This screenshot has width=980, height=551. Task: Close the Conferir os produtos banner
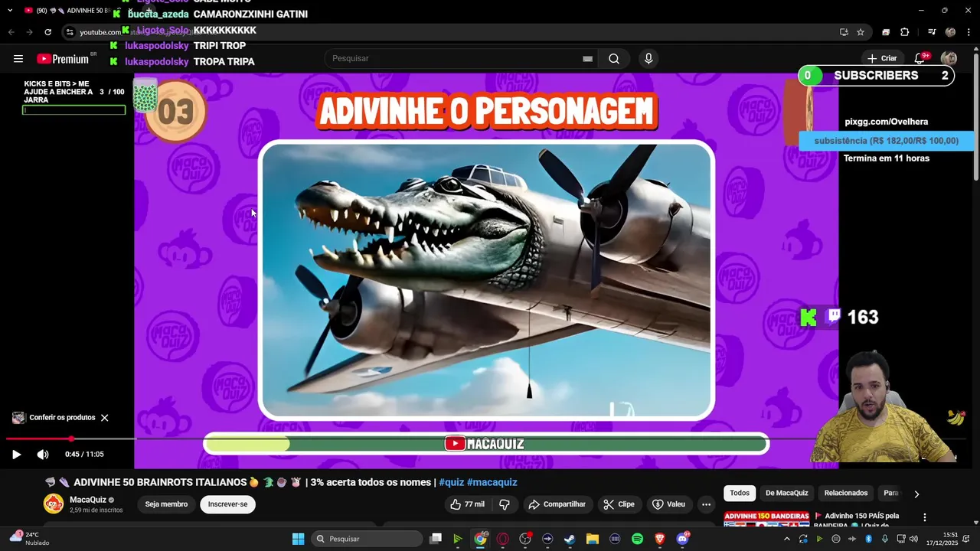click(x=105, y=418)
